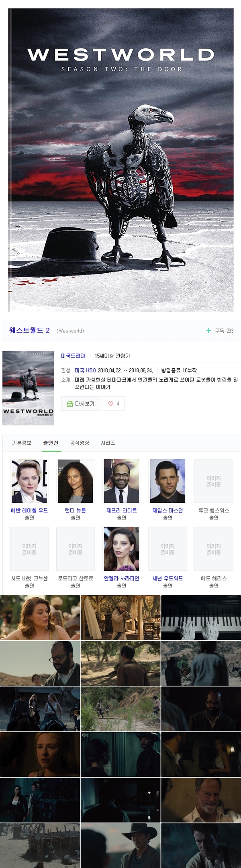Click the 섀넌 우드워드 name link
Image resolution: width=241 pixels, height=868 pixels.
pos(167,578)
